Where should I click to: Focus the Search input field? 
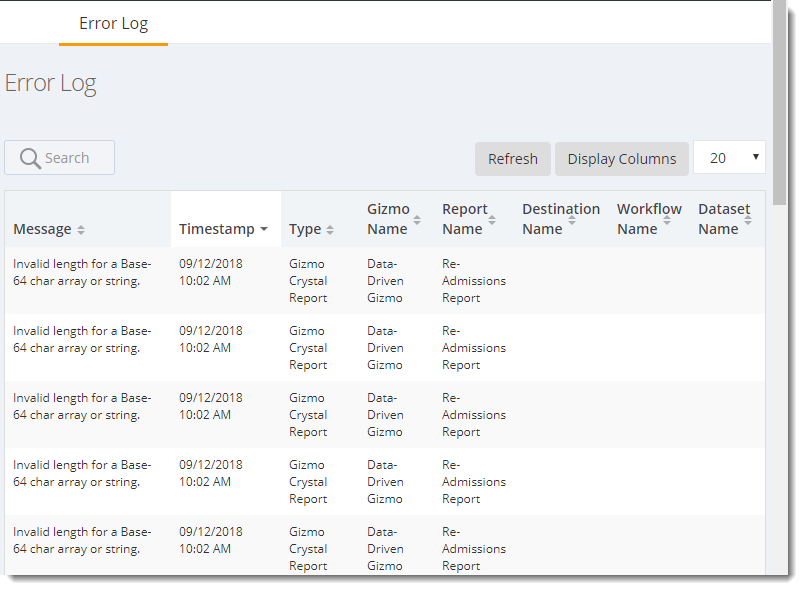(x=59, y=158)
